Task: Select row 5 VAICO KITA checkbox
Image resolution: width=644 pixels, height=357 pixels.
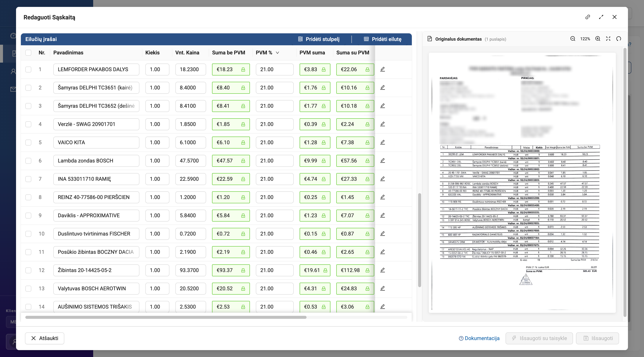Action: point(28,143)
